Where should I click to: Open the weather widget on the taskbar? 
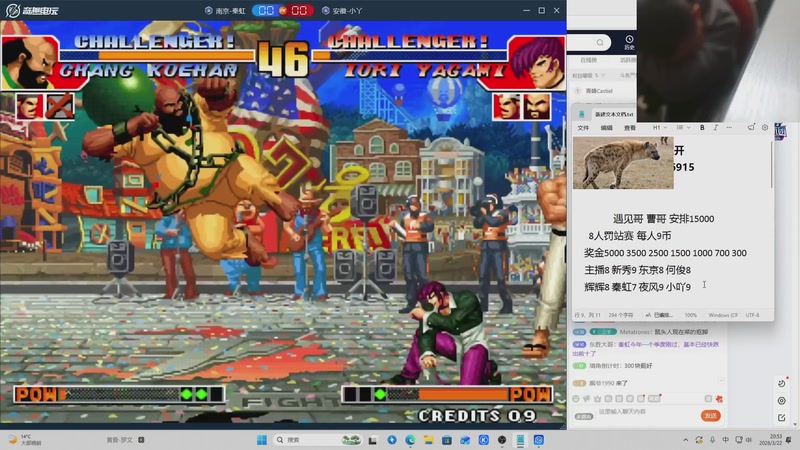coord(25,440)
